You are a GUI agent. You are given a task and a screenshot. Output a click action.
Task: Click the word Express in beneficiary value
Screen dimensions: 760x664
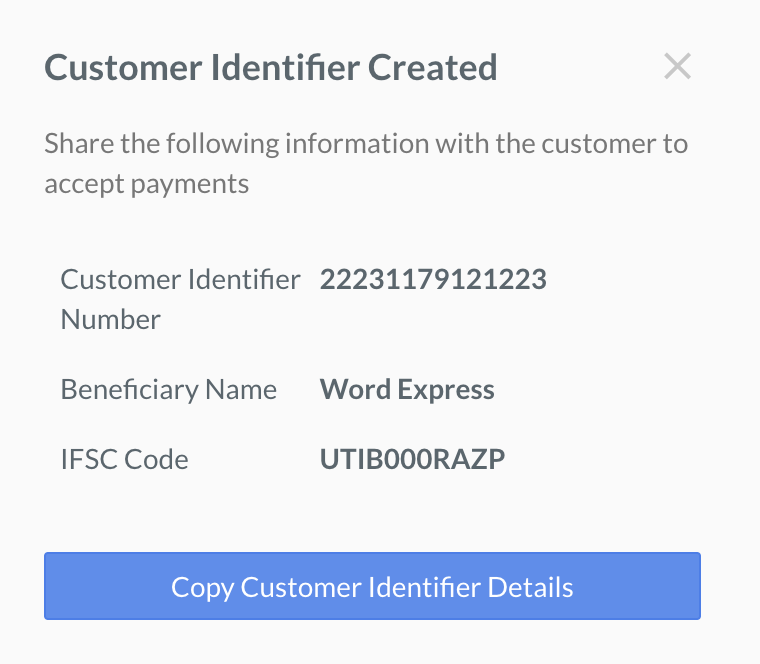(446, 391)
